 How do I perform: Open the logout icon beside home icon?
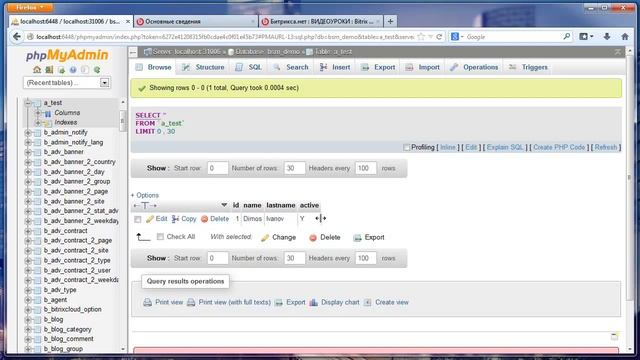point(49,70)
